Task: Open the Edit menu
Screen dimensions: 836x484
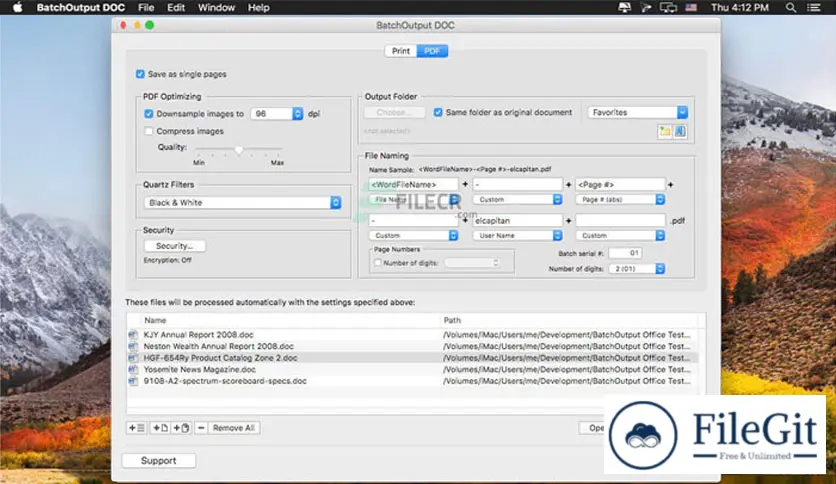Action: [x=176, y=7]
